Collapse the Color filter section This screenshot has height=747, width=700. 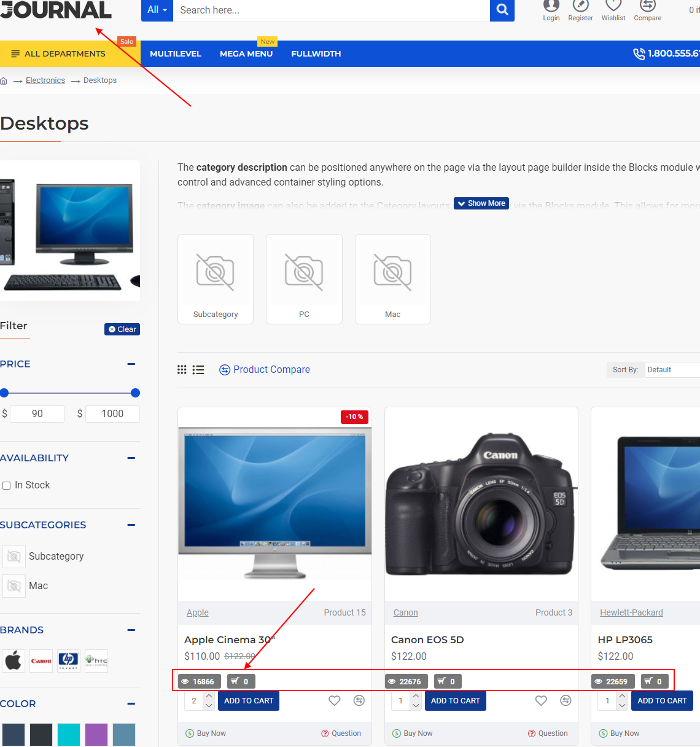tap(131, 703)
